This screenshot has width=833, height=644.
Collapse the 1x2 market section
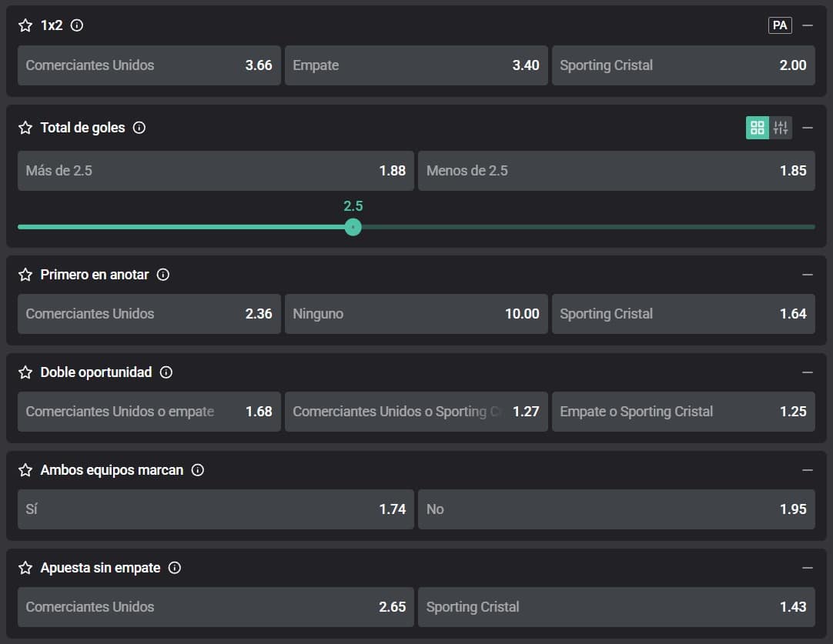[808, 25]
